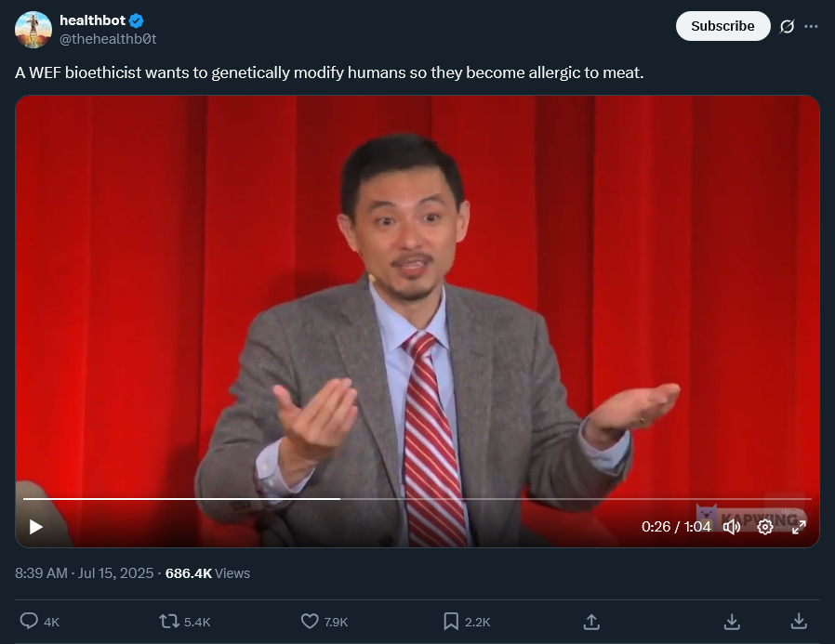Bookmark the post with bookmark icon

coord(451,621)
